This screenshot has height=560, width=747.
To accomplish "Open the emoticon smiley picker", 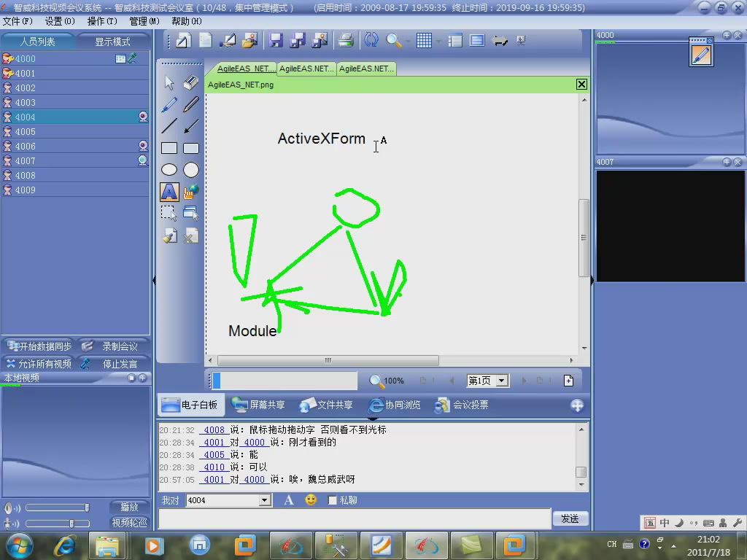I will [311, 500].
